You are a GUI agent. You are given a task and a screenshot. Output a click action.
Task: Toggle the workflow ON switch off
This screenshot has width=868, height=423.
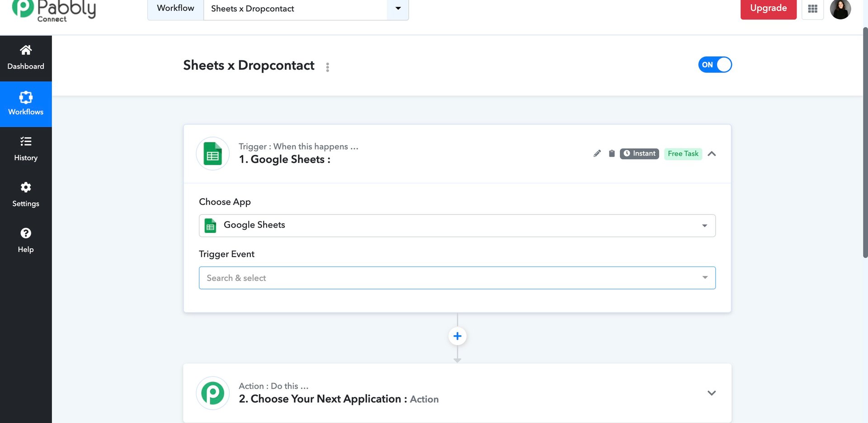tap(715, 65)
